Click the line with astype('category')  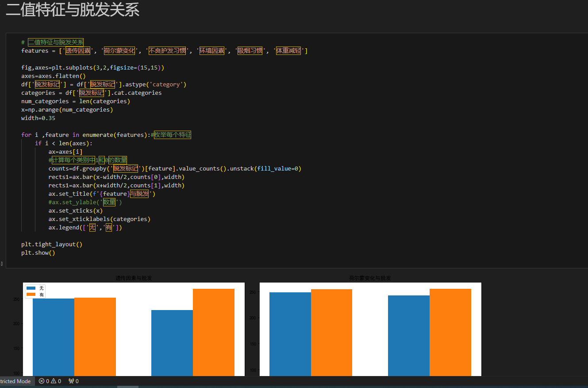(x=104, y=84)
